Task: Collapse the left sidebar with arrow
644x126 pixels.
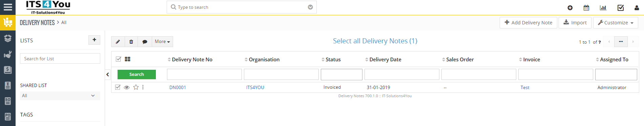Action: point(108,75)
